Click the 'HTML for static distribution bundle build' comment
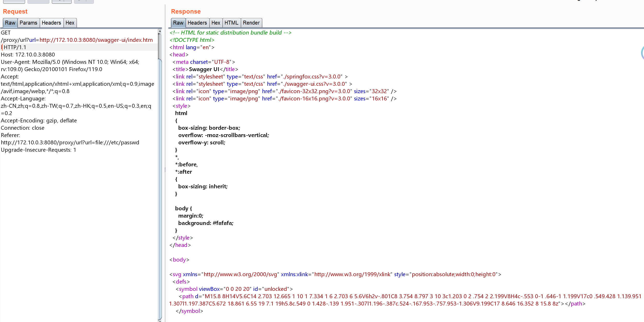The image size is (644, 322). (x=231, y=33)
